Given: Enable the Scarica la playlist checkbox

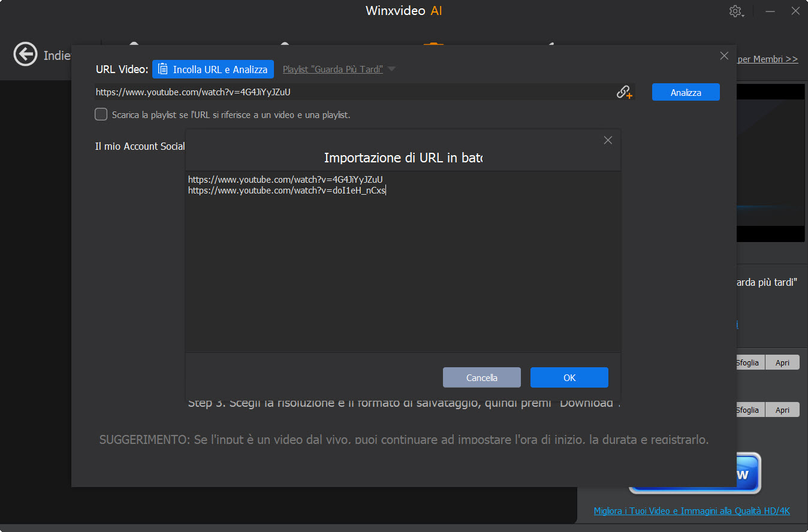Looking at the screenshot, I should [x=101, y=114].
